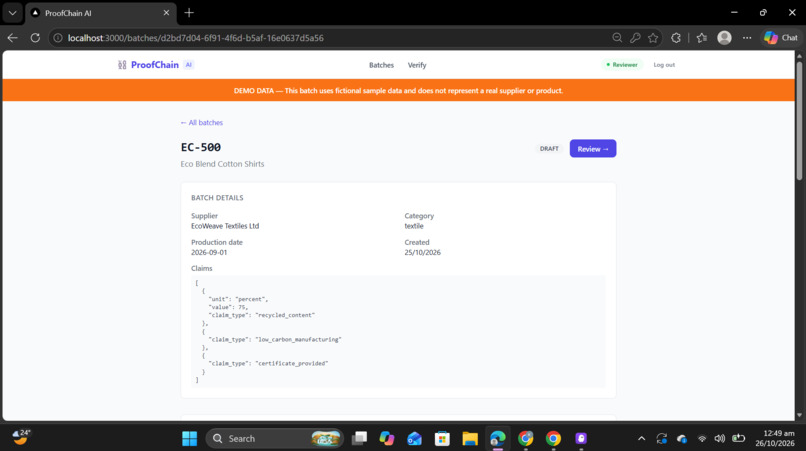The height and width of the screenshot is (451, 806).
Task: Switch to the Edge icon on the taskbar
Action: (x=498, y=438)
